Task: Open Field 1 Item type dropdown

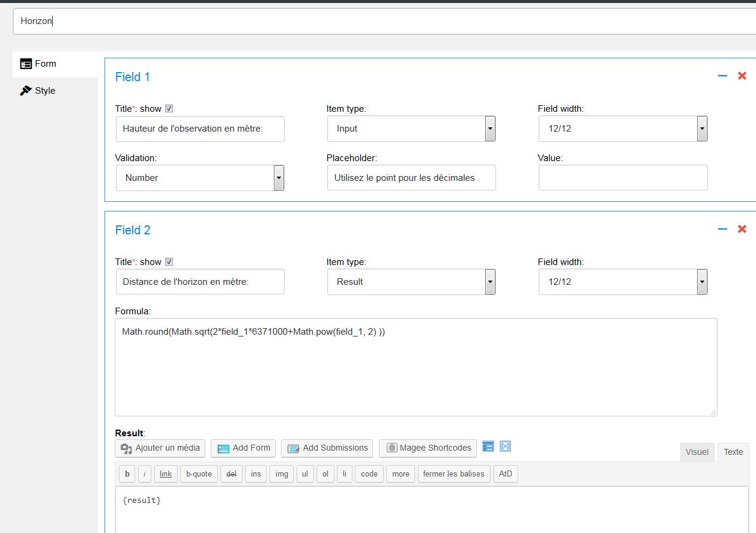Action: (x=411, y=129)
